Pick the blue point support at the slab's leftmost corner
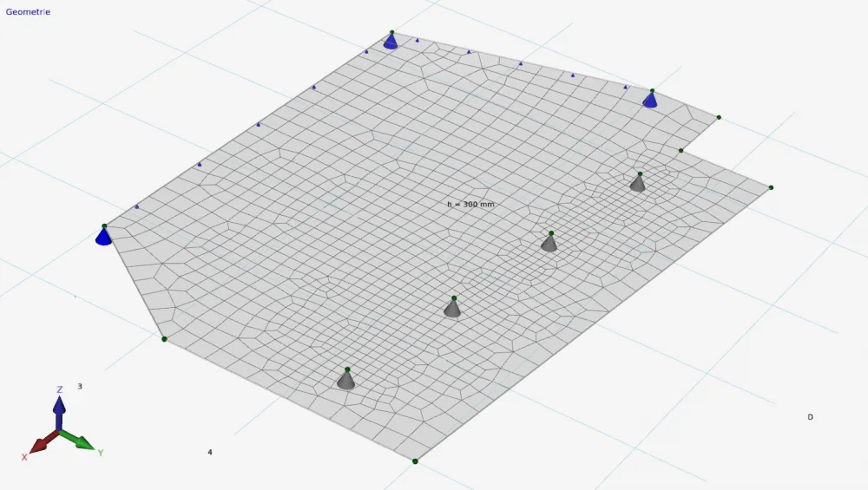 pyautogui.click(x=103, y=237)
